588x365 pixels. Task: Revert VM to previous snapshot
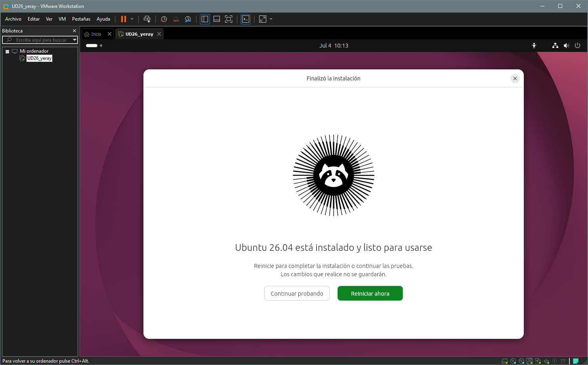click(176, 19)
